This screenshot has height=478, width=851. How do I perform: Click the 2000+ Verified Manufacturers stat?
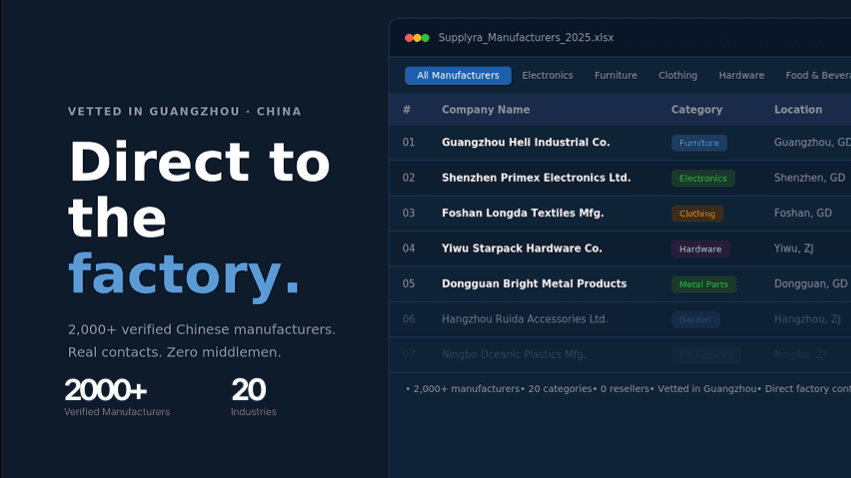click(x=117, y=397)
